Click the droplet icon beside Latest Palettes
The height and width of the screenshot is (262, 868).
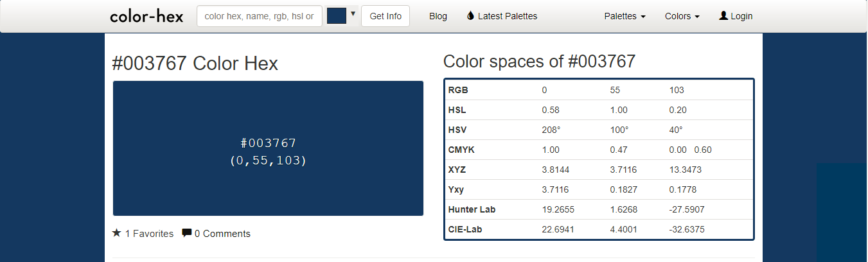[470, 16]
